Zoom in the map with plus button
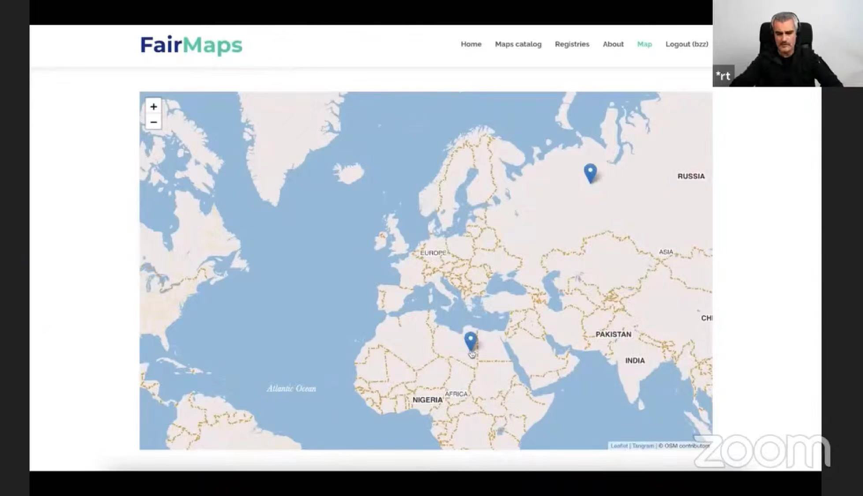The image size is (863, 496). coord(154,107)
